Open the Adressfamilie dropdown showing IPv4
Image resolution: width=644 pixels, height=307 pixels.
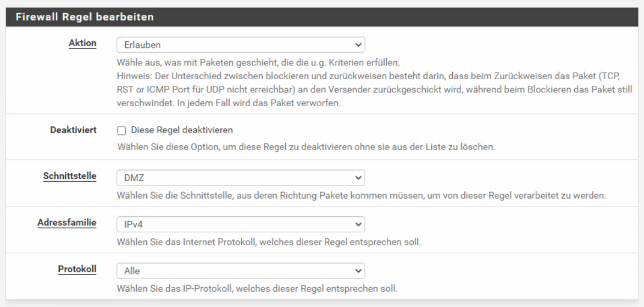(241, 224)
